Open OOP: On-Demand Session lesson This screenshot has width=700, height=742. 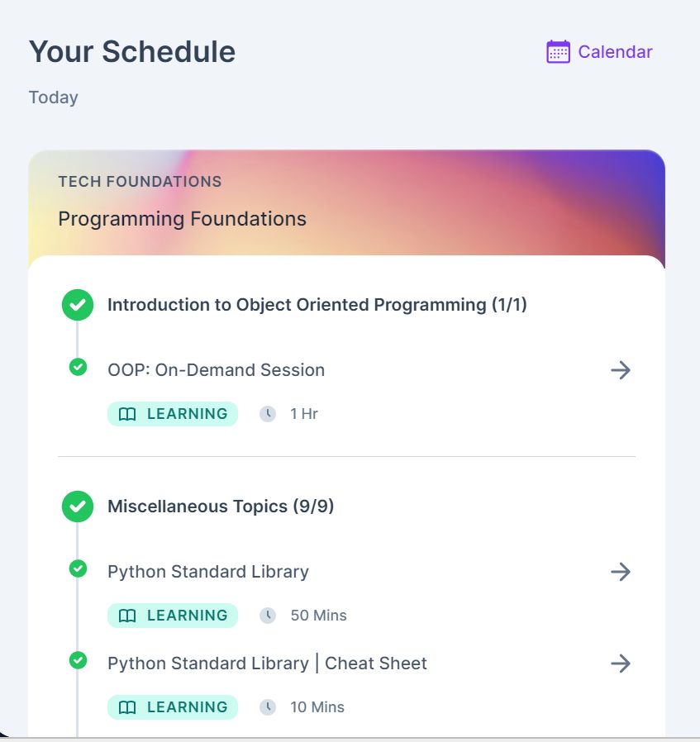[x=216, y=370]
